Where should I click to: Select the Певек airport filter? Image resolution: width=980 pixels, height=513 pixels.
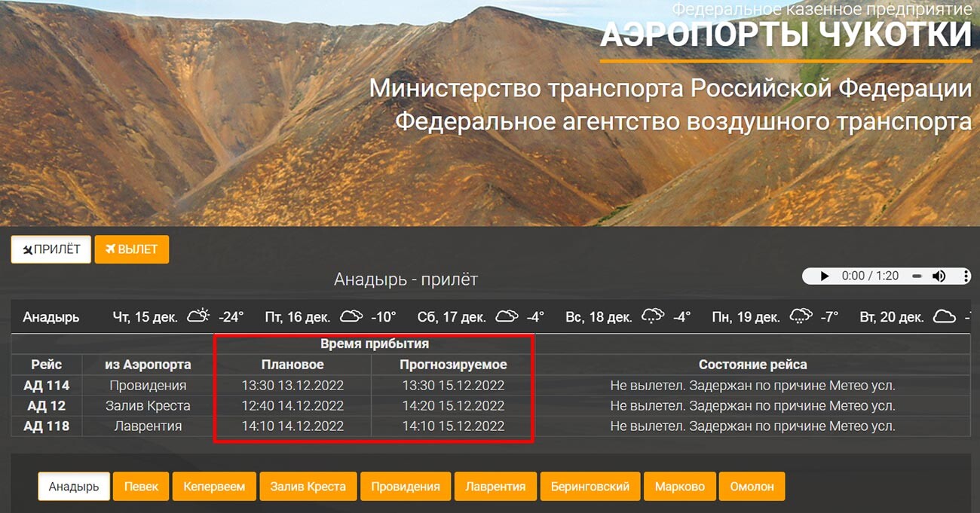tap(141, 486)
